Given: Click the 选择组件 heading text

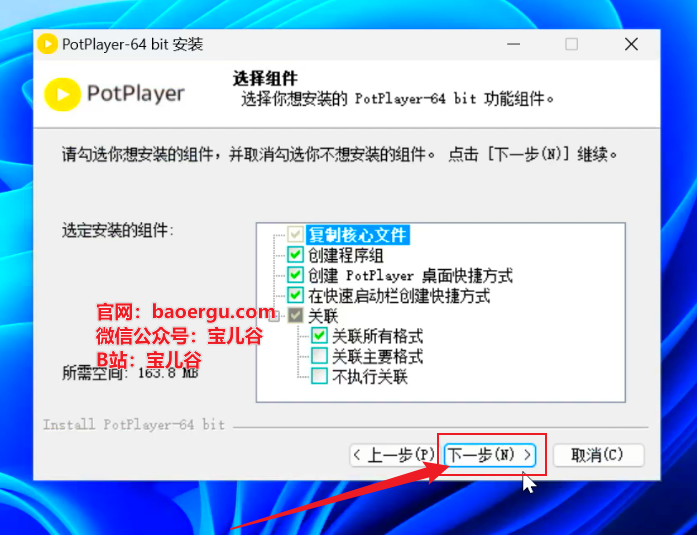Looking at the screenshot, I should pos(265,79).
